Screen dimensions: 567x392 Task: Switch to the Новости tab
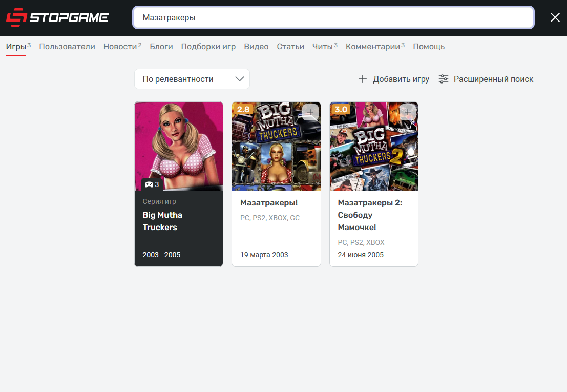pos(120,47)
